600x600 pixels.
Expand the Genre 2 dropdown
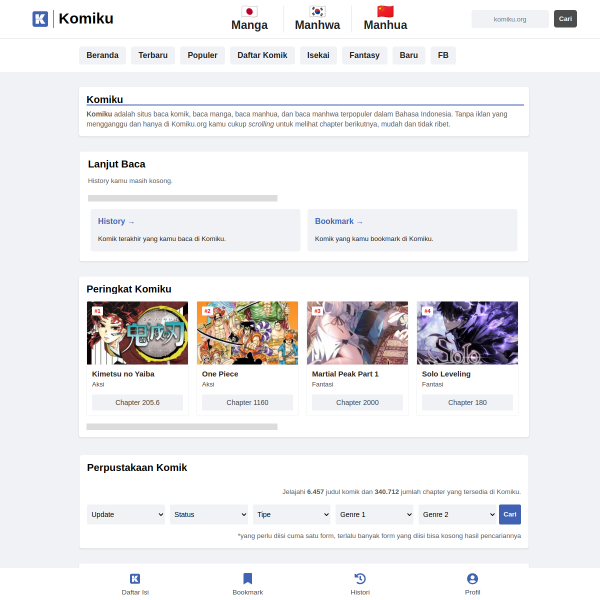[x=457, y=514]
